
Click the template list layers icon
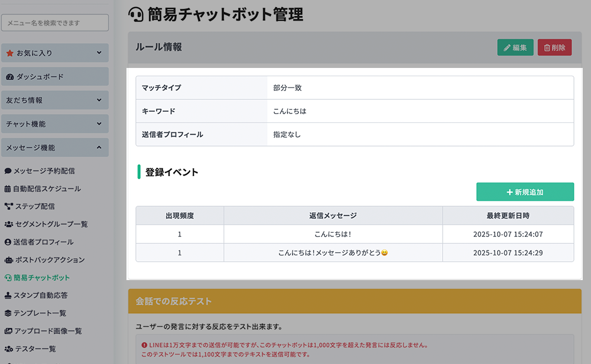pos(8,313)
